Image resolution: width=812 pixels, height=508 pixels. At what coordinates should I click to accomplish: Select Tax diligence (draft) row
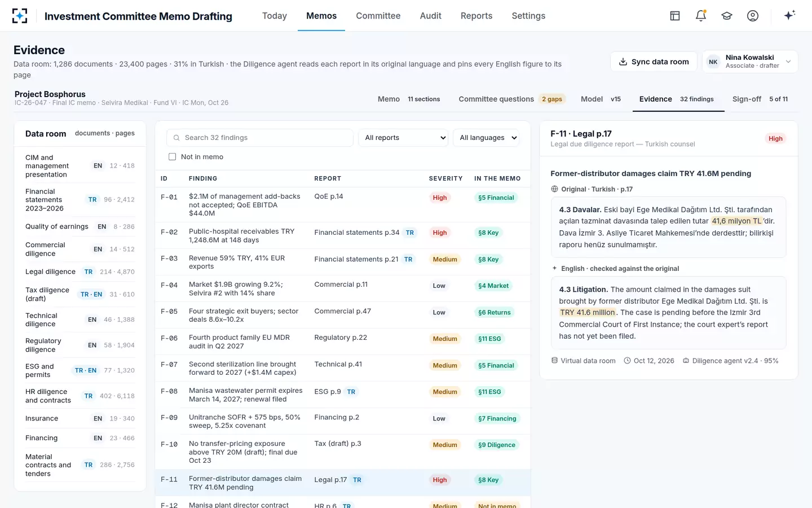pyautogui.click(x=80, y=294)
